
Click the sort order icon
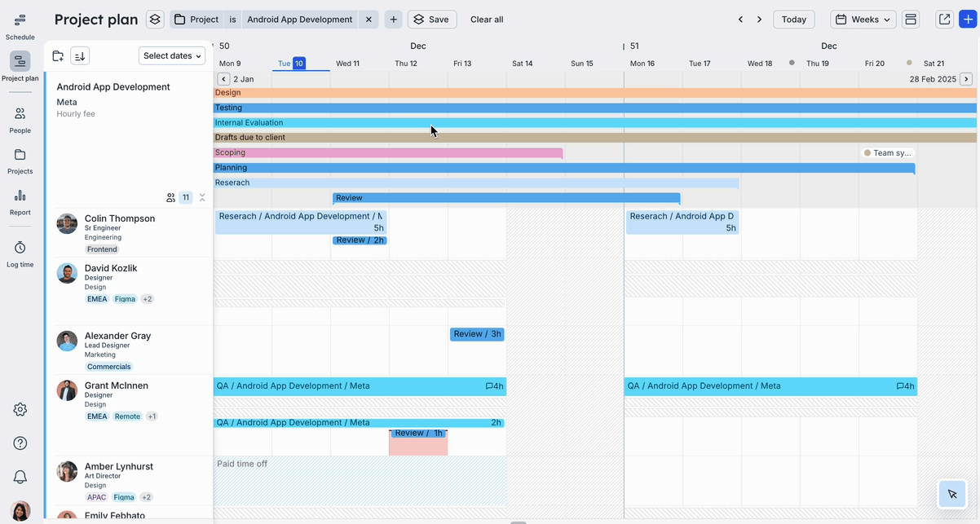[x=80, y=56]
